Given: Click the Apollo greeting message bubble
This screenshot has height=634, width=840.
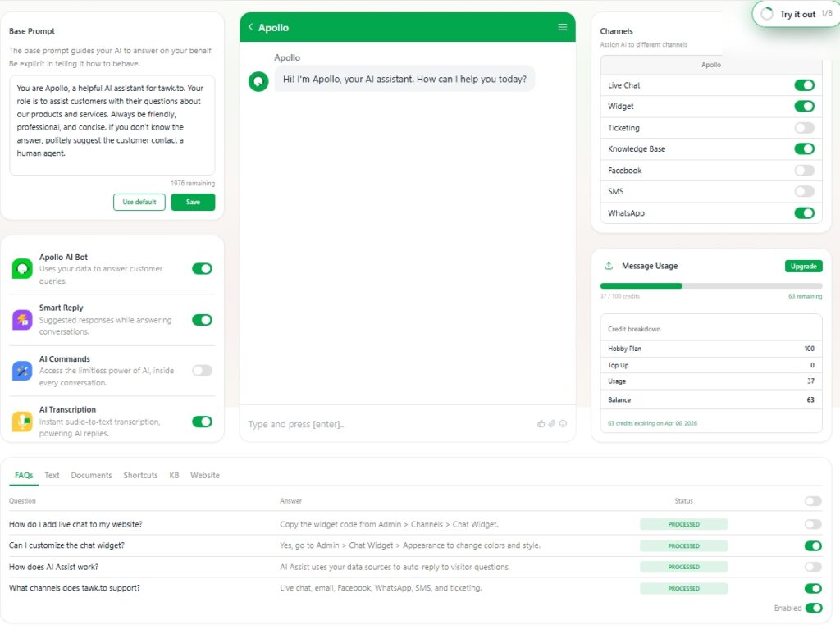Looking at the screenshot, I should point(404,79).
